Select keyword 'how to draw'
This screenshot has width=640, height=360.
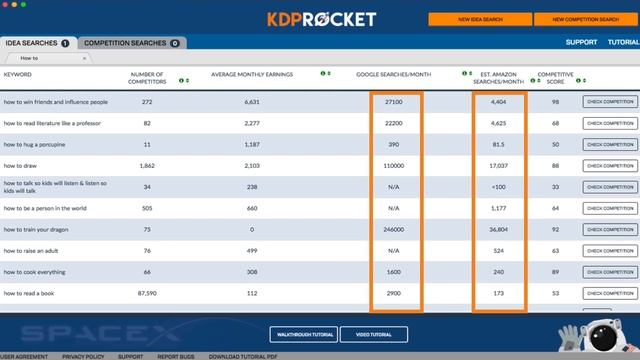[x=20, y=166]
